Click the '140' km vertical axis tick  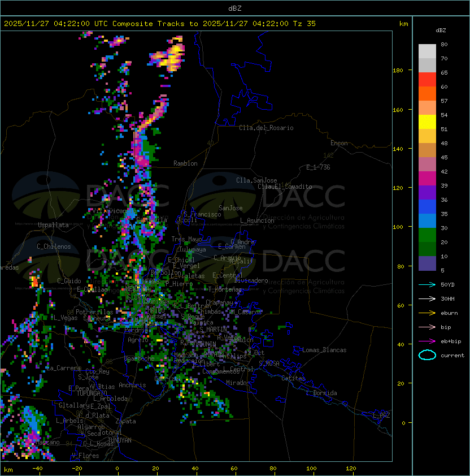(x=398, y=149)
